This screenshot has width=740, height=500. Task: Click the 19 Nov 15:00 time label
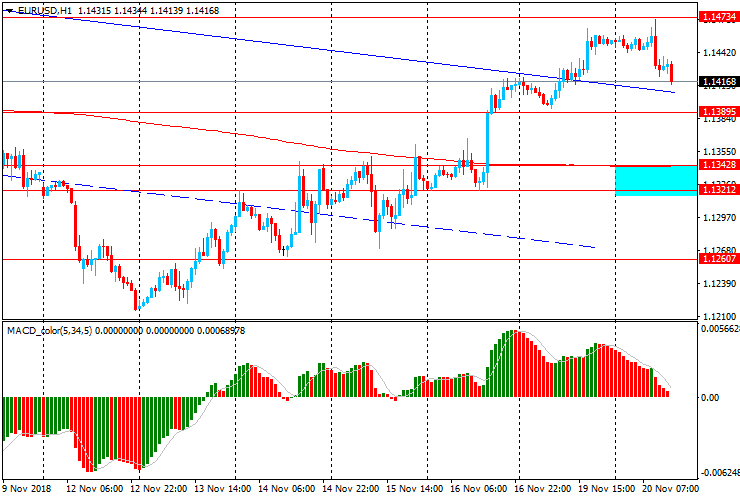pyautogui.click(x=606, y=489)
